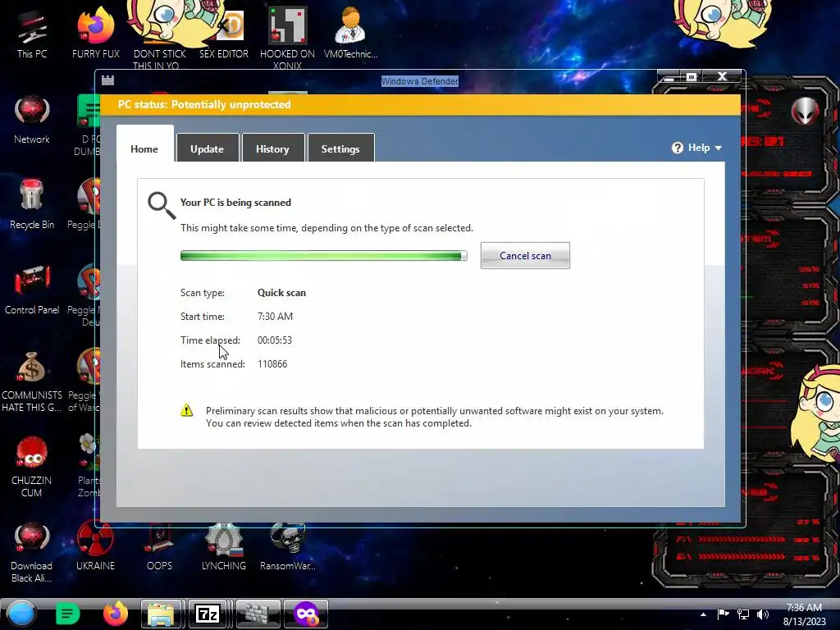Switch to the Update tab

click(x=208, y=148)
